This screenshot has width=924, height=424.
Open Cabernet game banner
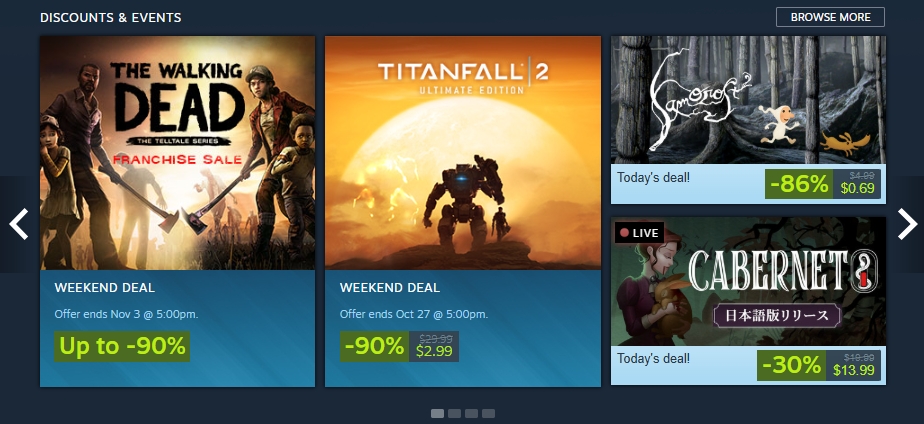748,281
